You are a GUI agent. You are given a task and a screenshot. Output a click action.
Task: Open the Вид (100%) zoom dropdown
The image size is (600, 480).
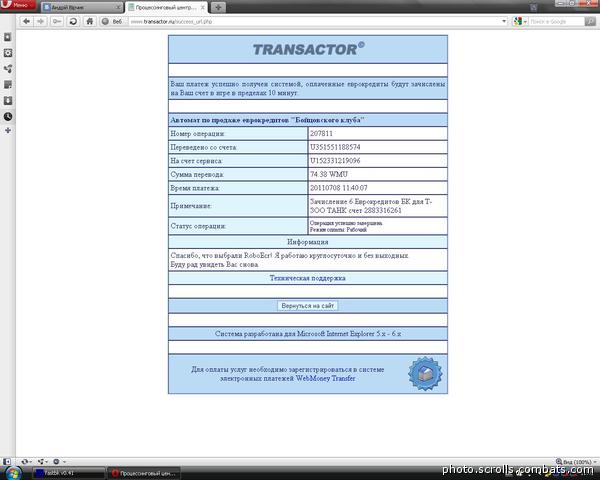pyautogui.click(x=576, y=462)
